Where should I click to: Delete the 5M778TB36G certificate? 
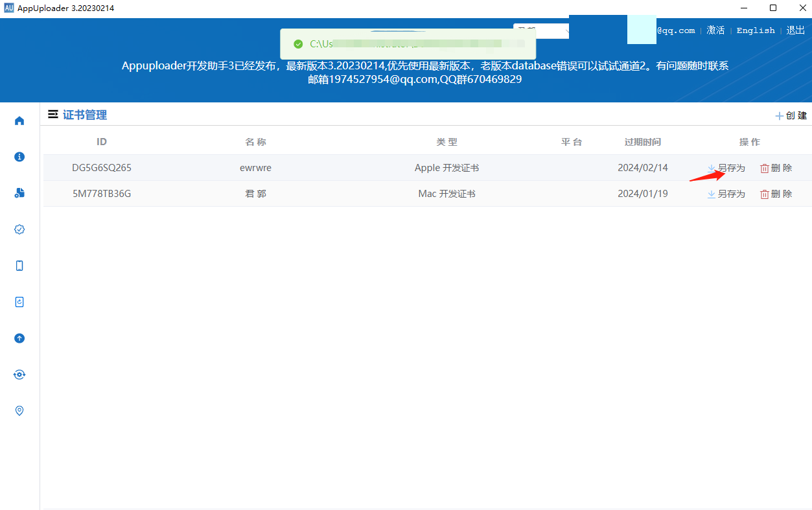pos(776,194)
